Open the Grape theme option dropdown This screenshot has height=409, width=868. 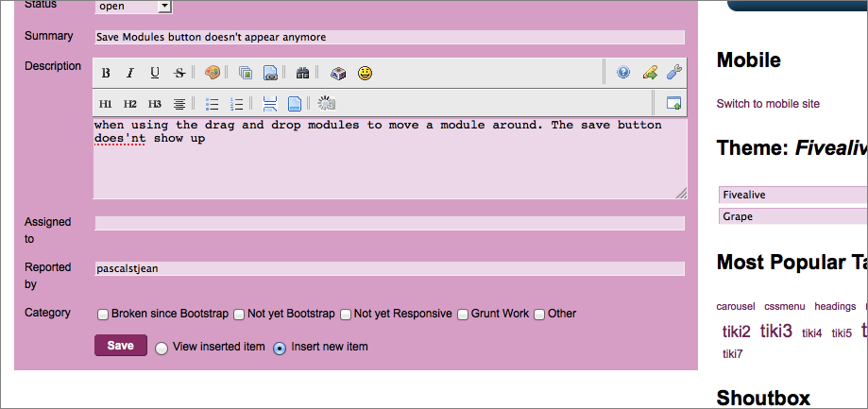click(x=792, y=216)
